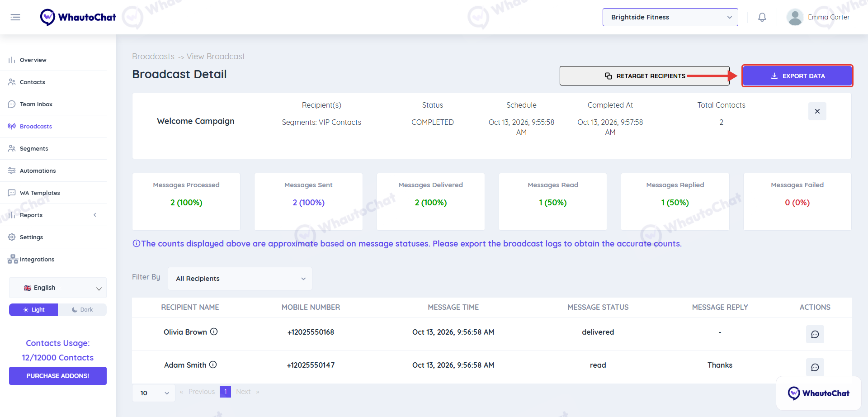
Task: Open Emma Carter profile avatar
Action: (795, 17)
